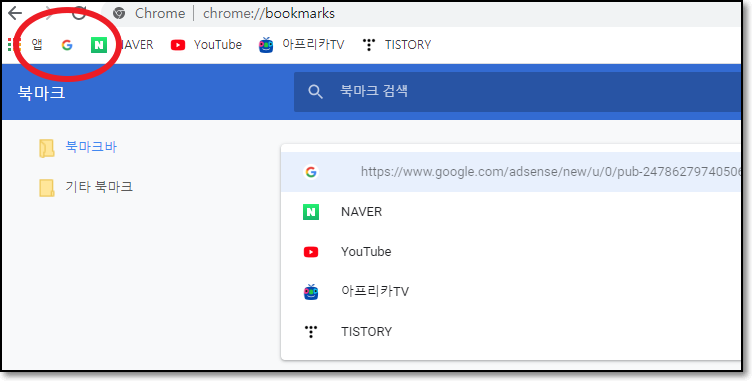Open the Apps (앱) shortcut in bookmarks bar
Screen dimensions: 752x381
pos(25,45)
